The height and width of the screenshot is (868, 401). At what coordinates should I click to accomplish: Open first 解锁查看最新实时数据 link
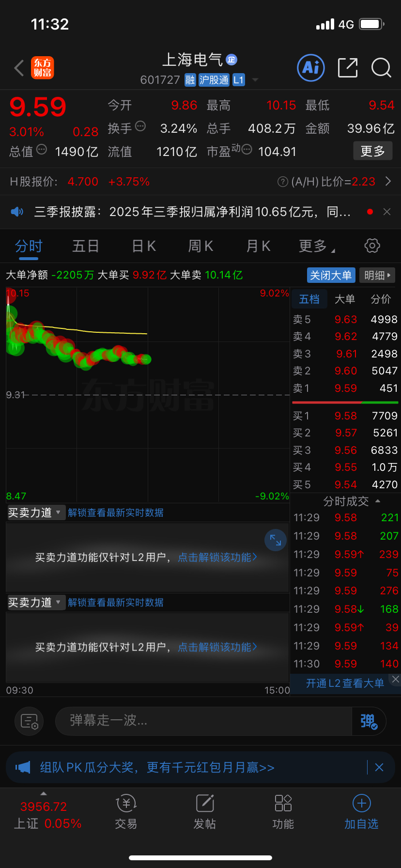pos(116,512)
